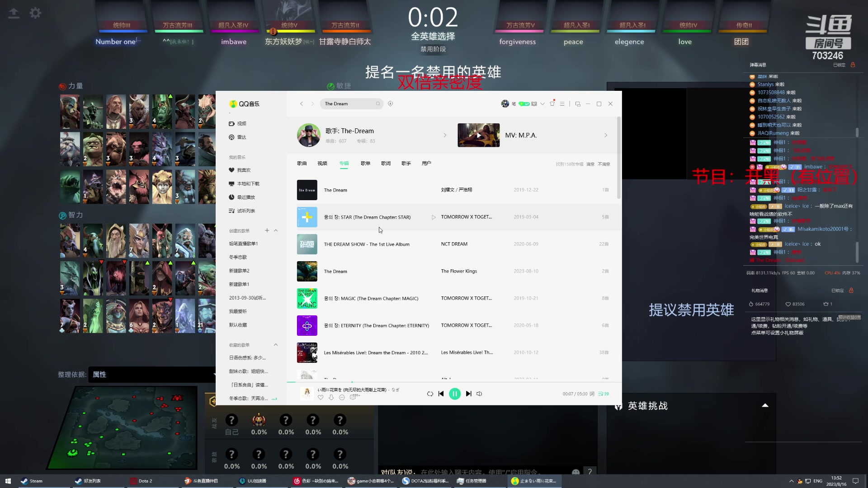Show hidden icons in the Windows system tray

[x=791, y=481]
